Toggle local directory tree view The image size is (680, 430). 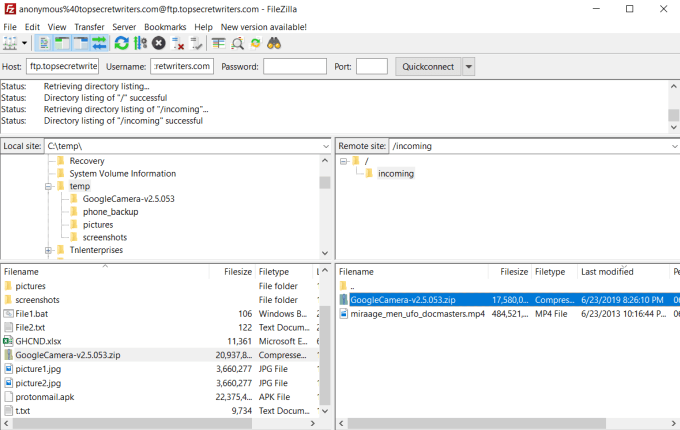(62, 43)
